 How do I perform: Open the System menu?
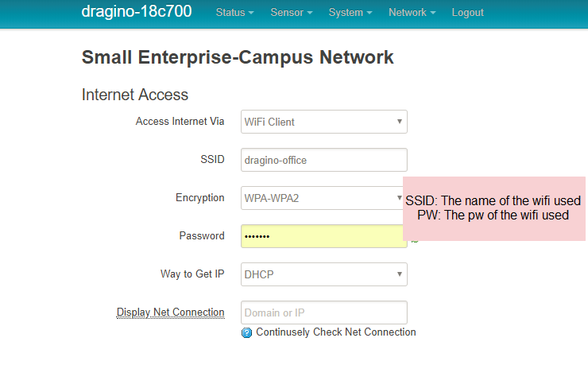point(350,13)
